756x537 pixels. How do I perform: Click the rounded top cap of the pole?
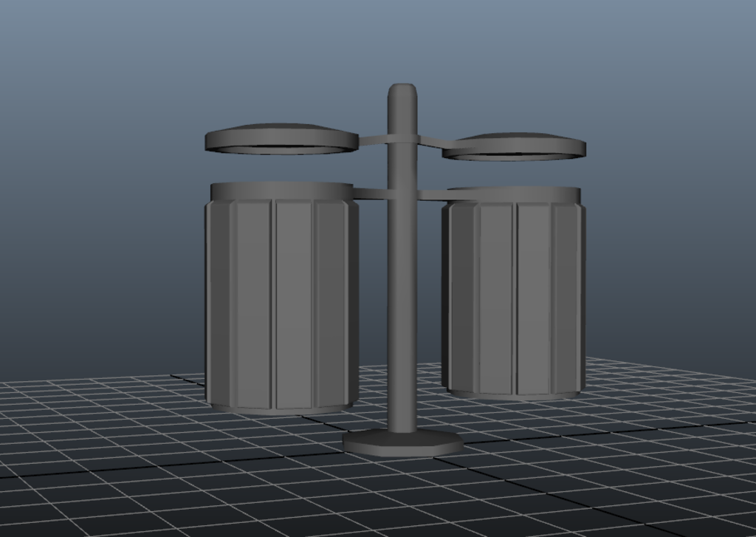[x=402, y=92]
